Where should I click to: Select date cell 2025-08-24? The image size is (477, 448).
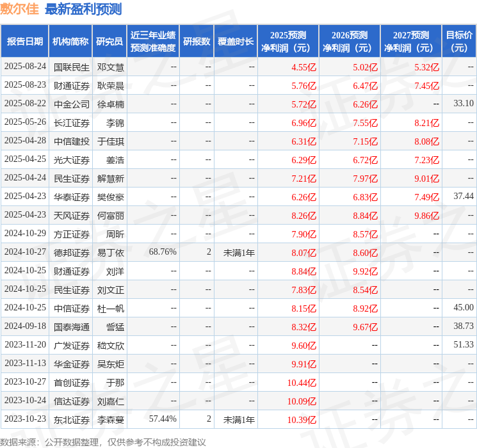click(x=25, y=67)
